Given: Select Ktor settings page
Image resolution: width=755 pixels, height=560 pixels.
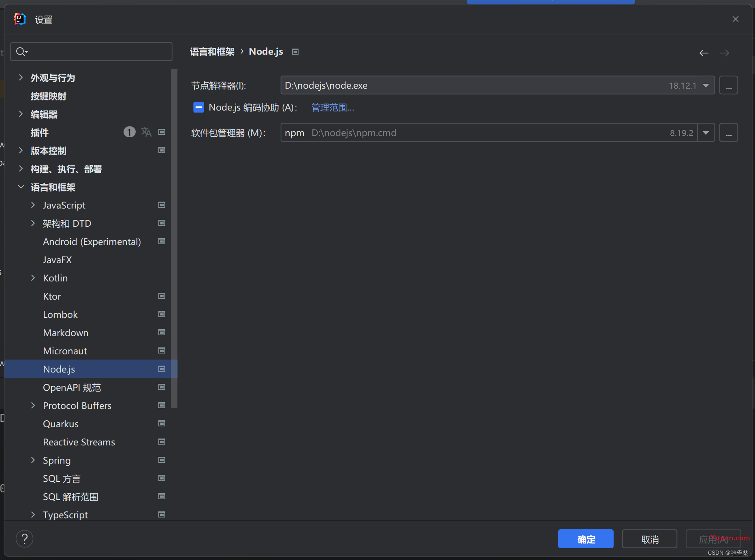Looking at the screenshot, I should 52,296.
